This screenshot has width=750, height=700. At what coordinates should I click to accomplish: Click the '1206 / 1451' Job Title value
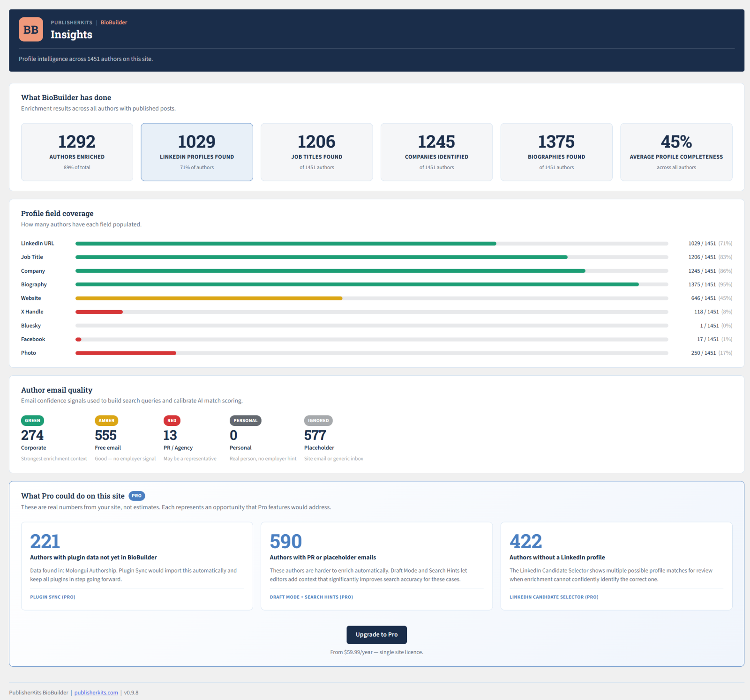(x=702, y=257)
